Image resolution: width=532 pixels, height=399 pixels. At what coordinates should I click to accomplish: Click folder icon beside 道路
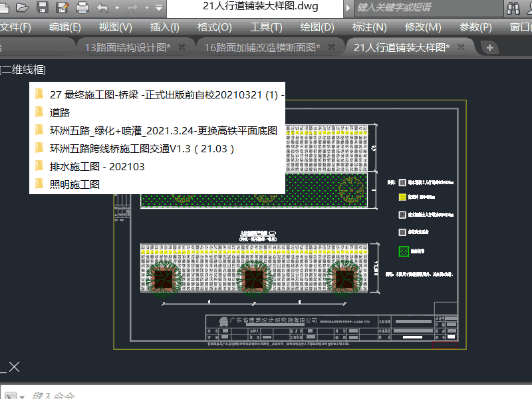tap(39, 112)
